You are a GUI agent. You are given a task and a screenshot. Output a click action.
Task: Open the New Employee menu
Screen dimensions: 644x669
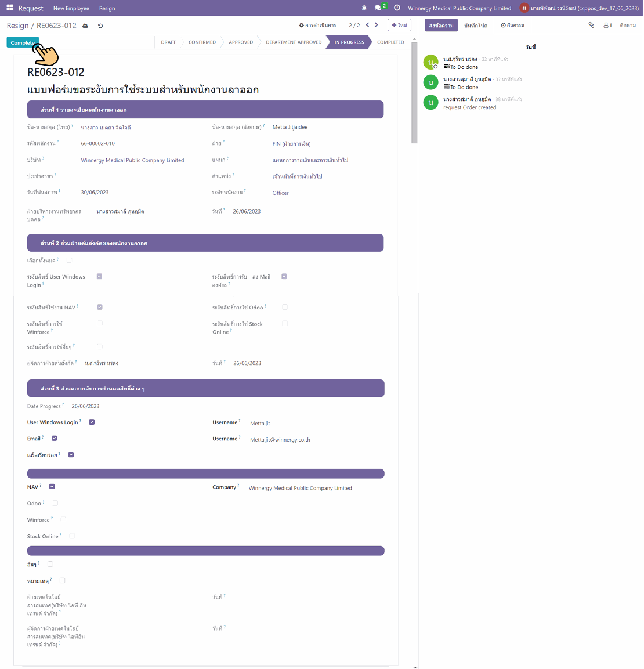click(71, 8)
